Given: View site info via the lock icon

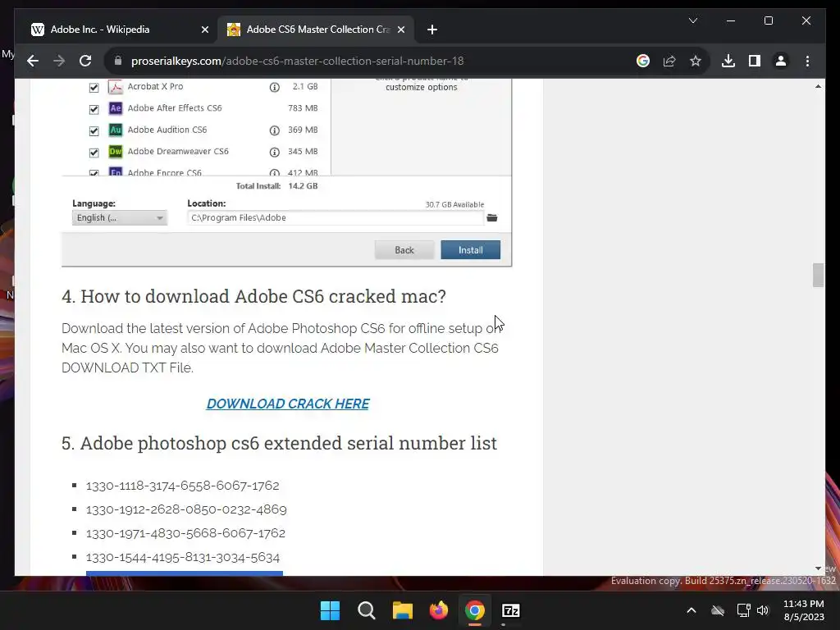Looking at the screenshot, I should [118, 61].
